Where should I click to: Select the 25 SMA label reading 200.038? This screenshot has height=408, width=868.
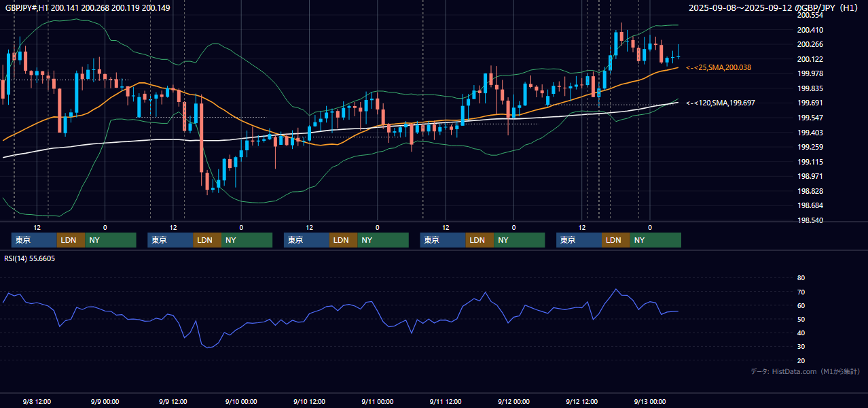pos(719,67)
